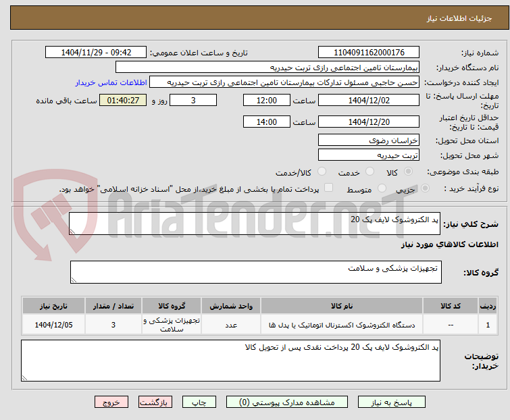Viewport: 510px width, 420px height.
Task: Click the توضیحات خریدار notes textarea
Action: pos(230,361)
